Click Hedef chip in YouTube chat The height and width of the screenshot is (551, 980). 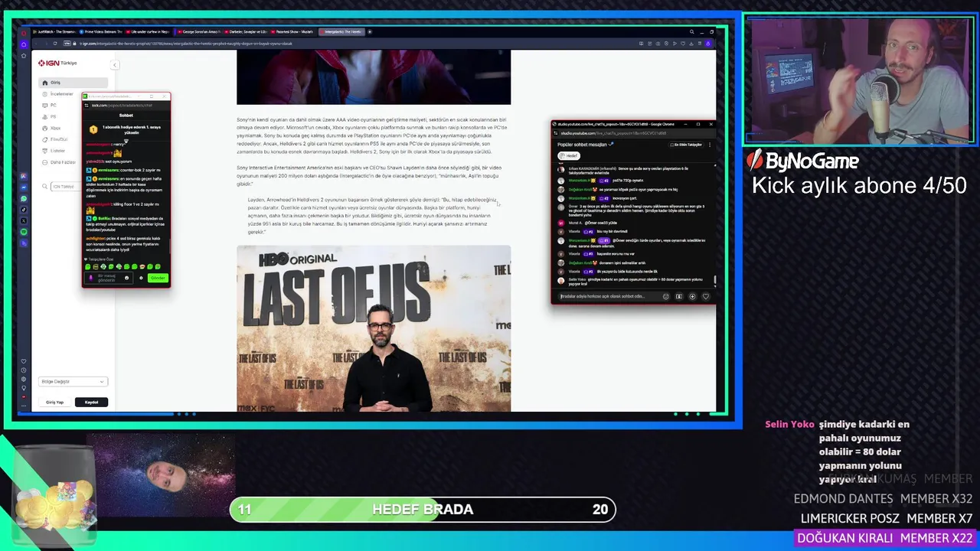[x=569, y=156]
